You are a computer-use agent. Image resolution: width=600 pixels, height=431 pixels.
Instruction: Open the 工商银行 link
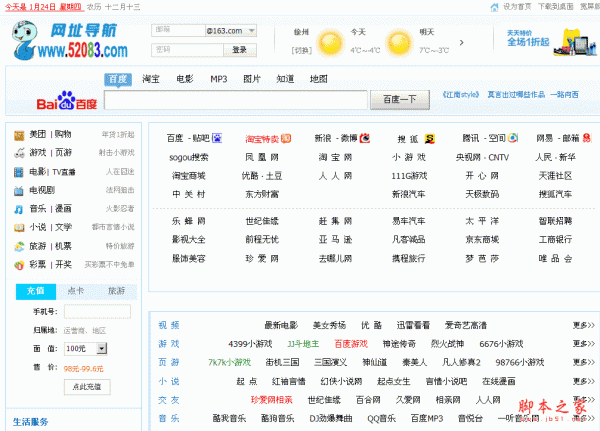555,240
